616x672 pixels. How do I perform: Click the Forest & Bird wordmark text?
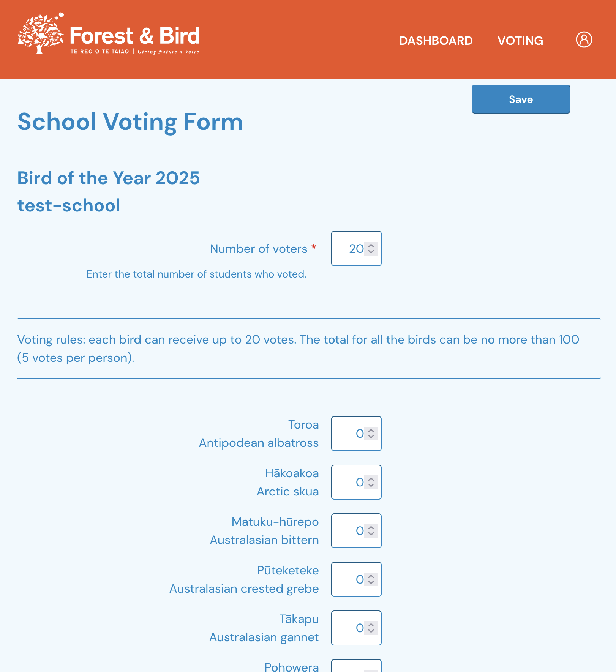pos(135,36)
